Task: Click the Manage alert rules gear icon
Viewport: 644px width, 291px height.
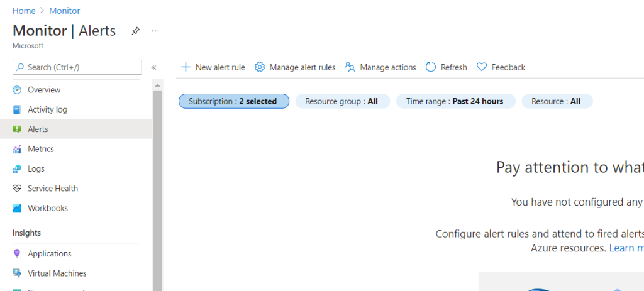Action: click(x=260, y=67)
